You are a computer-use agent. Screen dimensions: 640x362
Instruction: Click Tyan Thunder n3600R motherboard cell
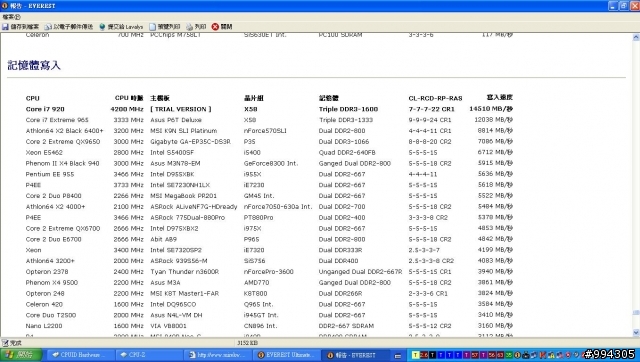point(185,272)
